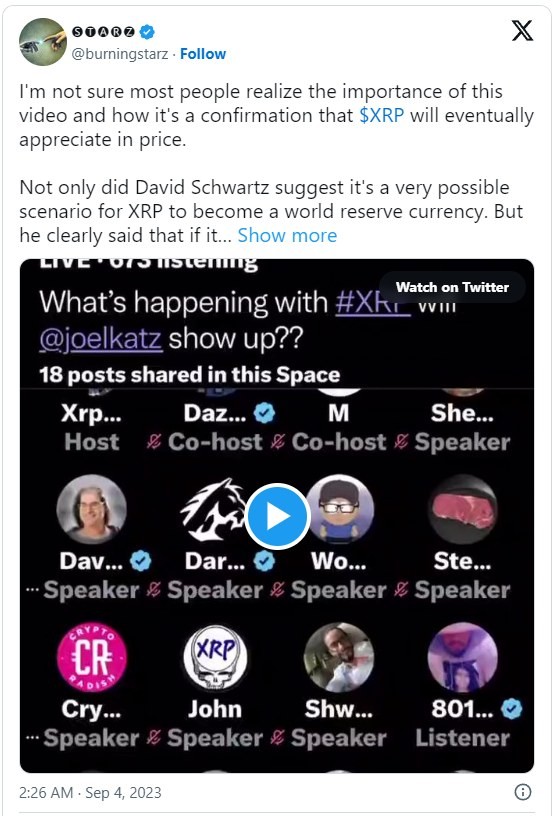
Task: Open the tweet info icon
Action: (522, 793)
